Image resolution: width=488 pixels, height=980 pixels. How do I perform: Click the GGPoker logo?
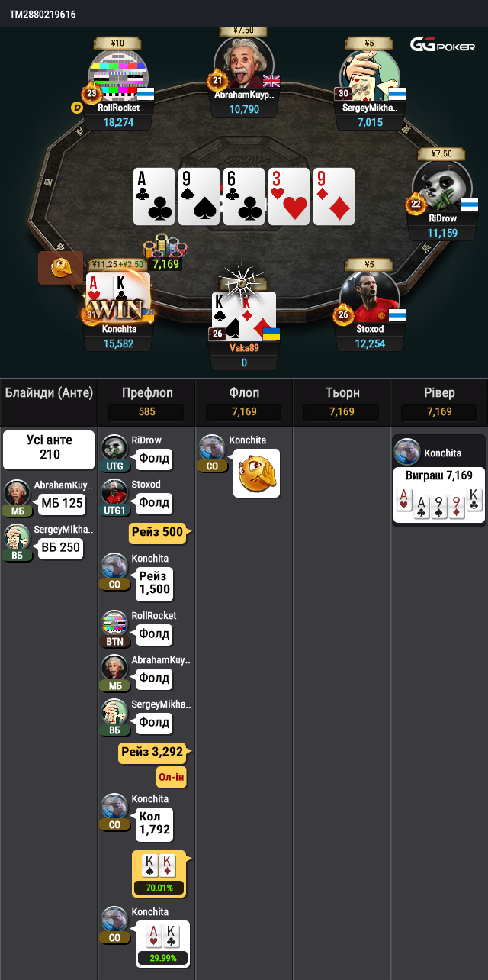point(442,45)
